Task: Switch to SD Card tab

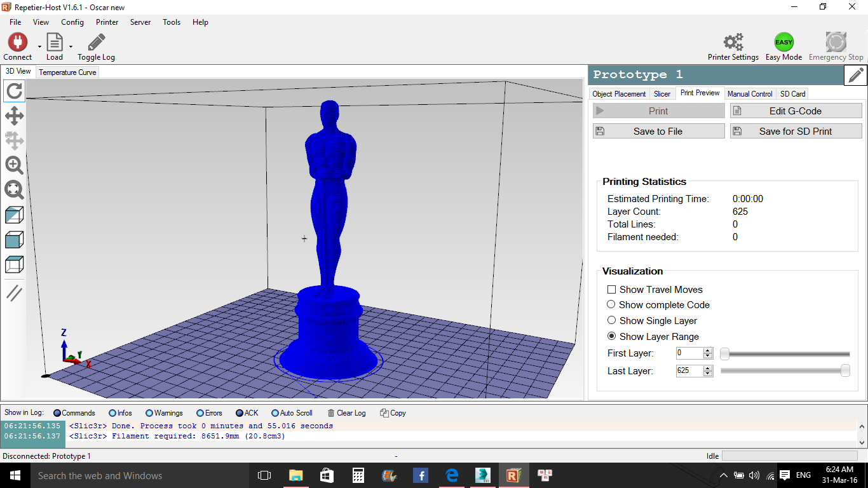Action: pyautogui.click(x=793, y=94)
